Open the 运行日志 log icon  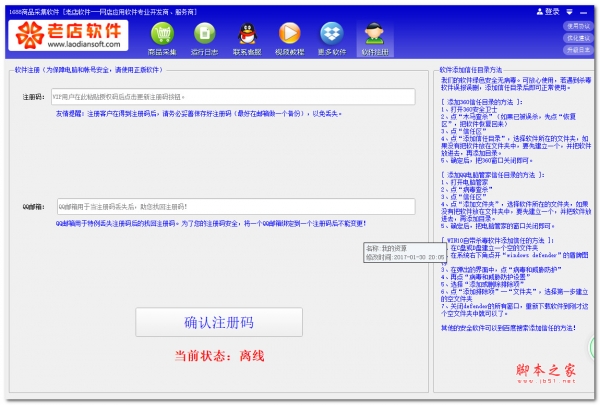click(205, 39)
